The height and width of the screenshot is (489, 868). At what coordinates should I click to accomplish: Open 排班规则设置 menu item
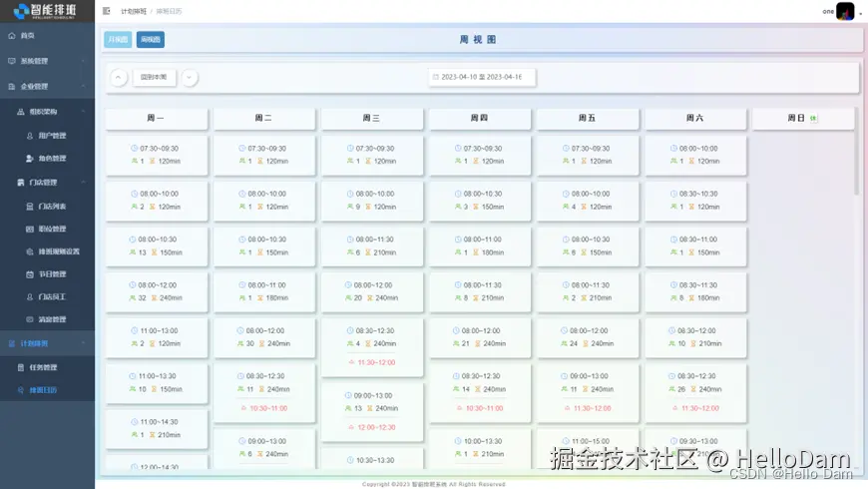pyautogui.click(x=47, y=251)
